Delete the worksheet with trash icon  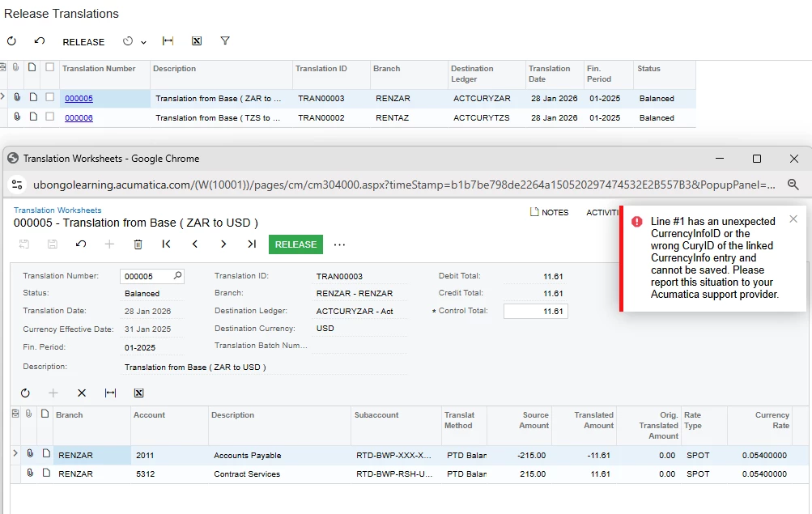[138, 244]
